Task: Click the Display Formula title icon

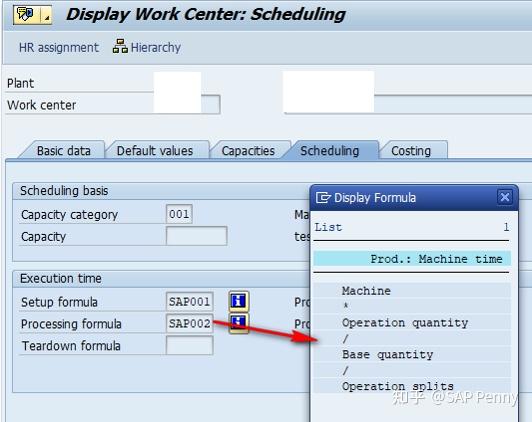Action: pyautogui.click(x=323, y=197)
